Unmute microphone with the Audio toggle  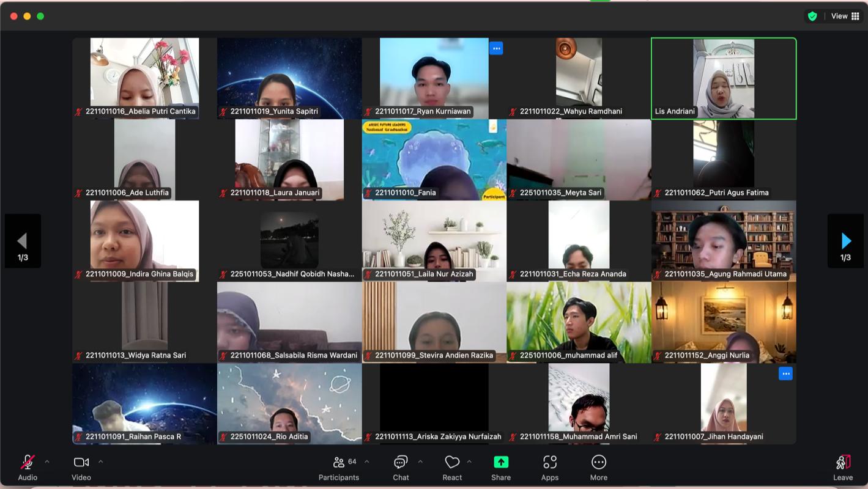28,463
